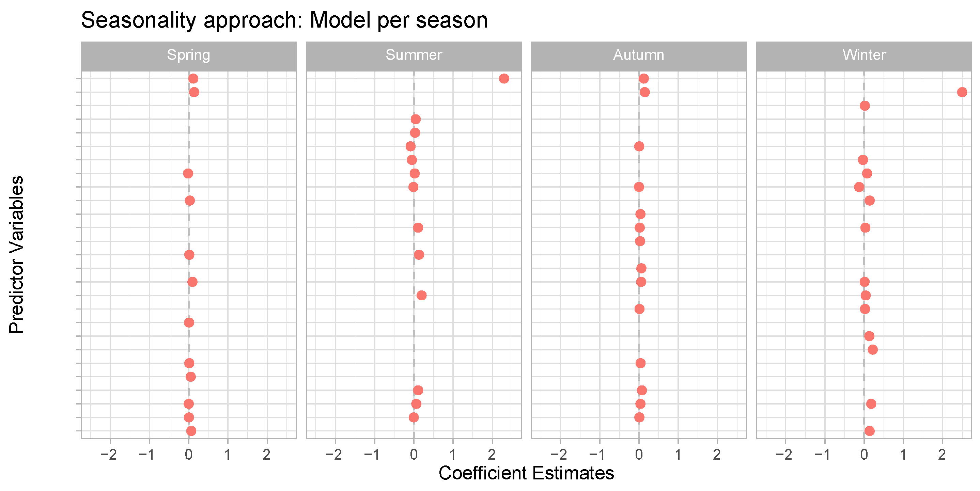Click the "1" tick label under Summer

coord(453,455)
